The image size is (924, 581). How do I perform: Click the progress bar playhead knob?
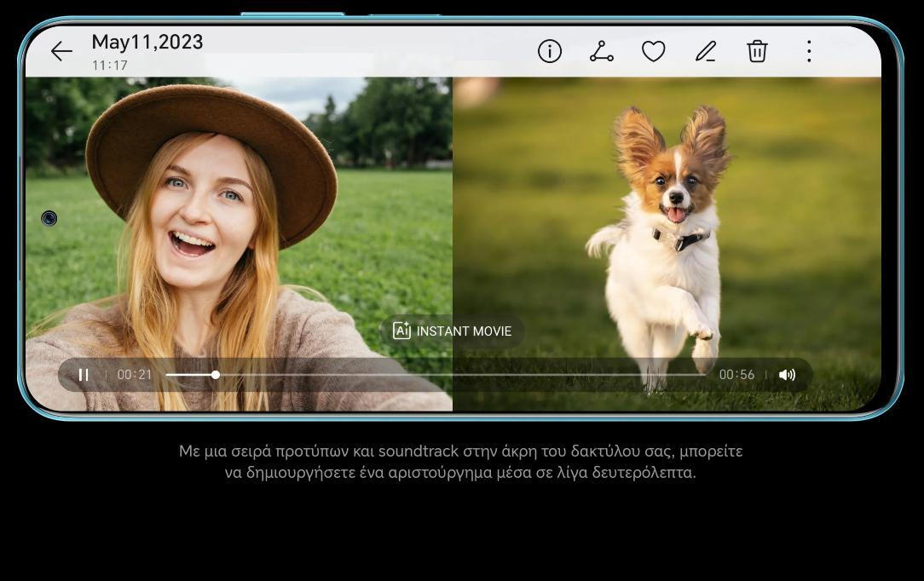click(216, 374)
